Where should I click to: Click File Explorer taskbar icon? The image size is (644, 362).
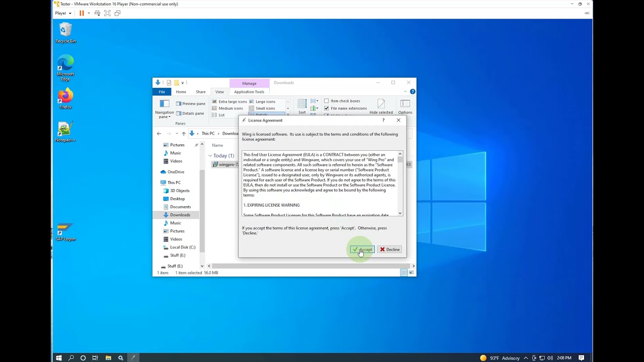click(108, 358)
